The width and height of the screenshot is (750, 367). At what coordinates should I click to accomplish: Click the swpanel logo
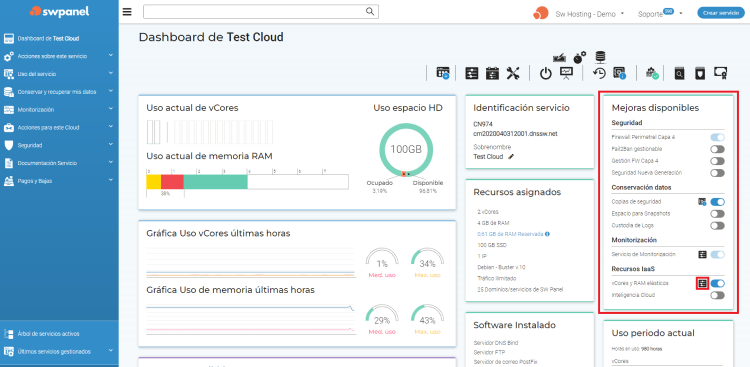59,11
